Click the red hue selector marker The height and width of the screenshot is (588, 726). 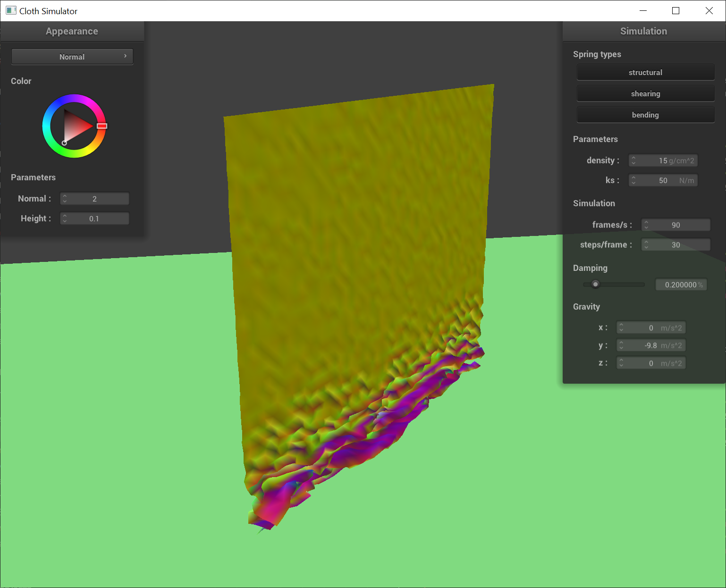(x=102, y=126)
